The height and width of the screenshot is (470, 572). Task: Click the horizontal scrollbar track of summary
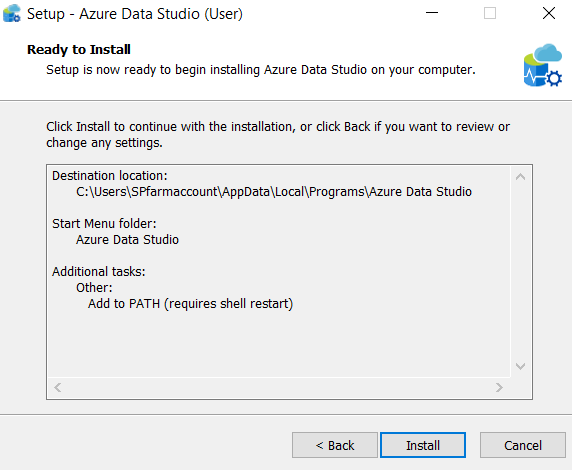pos(279,387)
